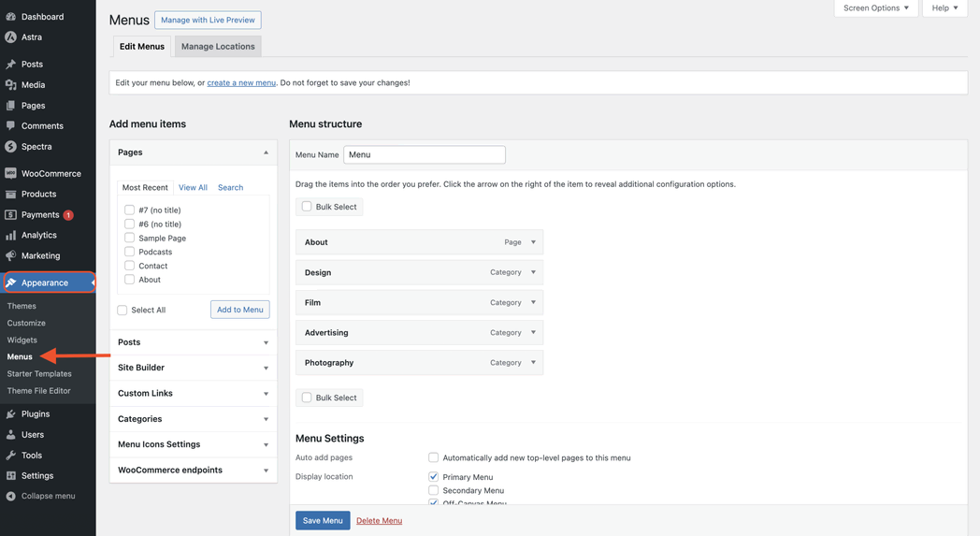This screenshot has height=536, width=980.
Task: Click the Menu Name text field
Action: pos(425,155)
